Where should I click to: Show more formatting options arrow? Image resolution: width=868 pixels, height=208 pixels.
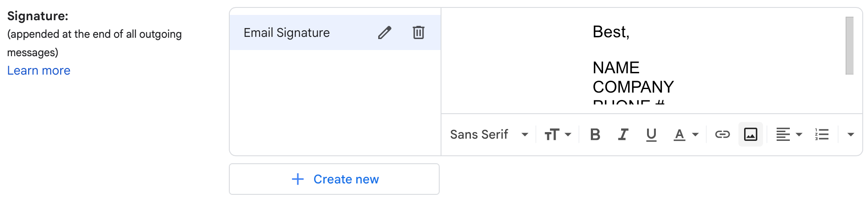(x=850, y=134)
